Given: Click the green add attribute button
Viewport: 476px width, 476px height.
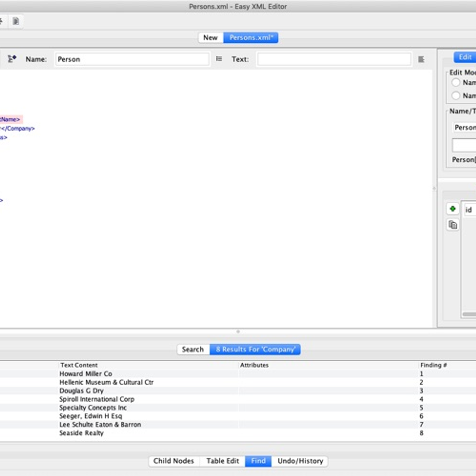Looking at the screenshot, I should point(453,209).
